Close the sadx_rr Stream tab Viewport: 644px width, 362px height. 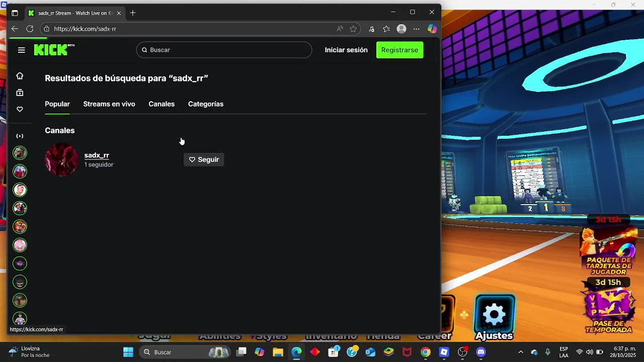click(x=119, y=13)
